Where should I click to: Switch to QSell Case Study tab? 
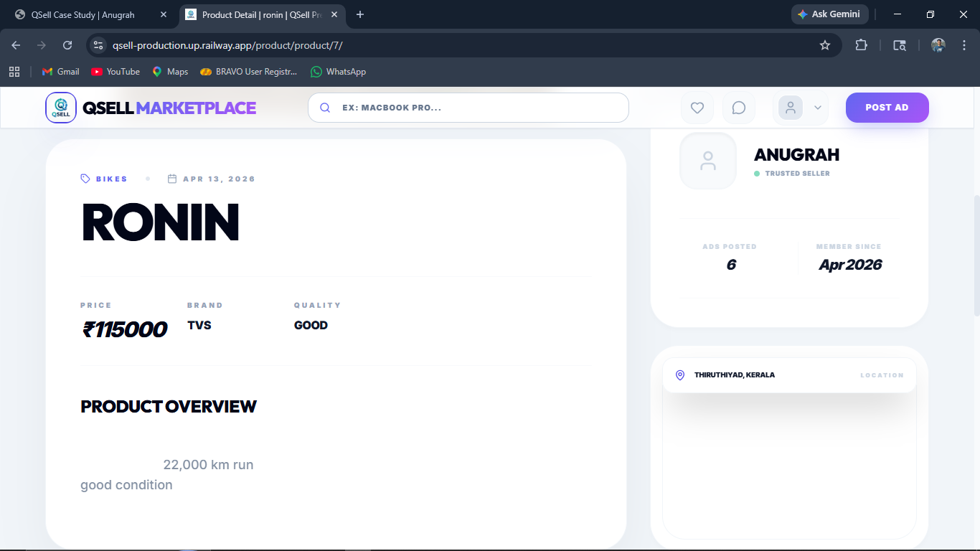coord(83,14)
